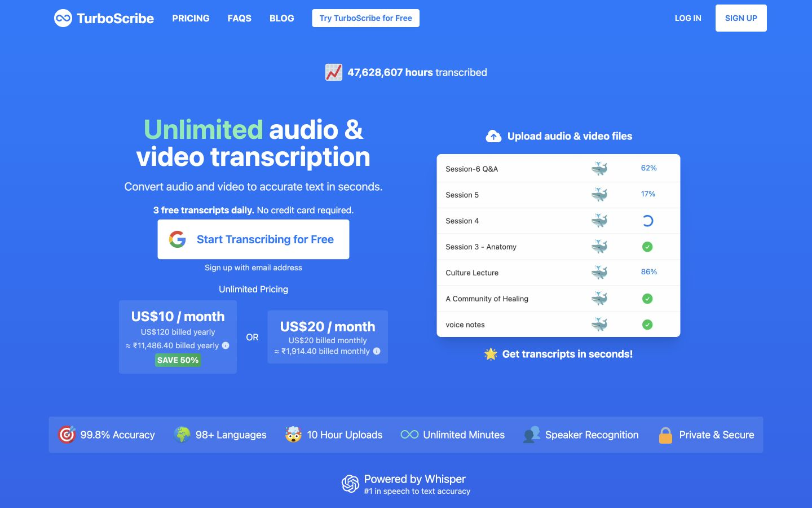Click the target icon for 99.8% Accuracy
Screen dimensions: 812x508
(x=67, y=435)
